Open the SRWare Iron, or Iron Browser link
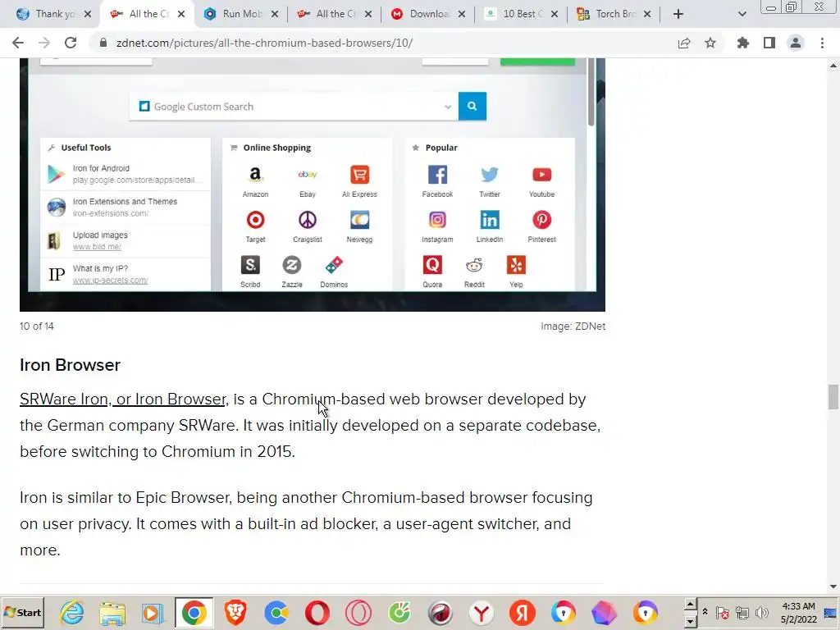Image resolution: width=840 pixels, height=630 pixels. [123, 399]
